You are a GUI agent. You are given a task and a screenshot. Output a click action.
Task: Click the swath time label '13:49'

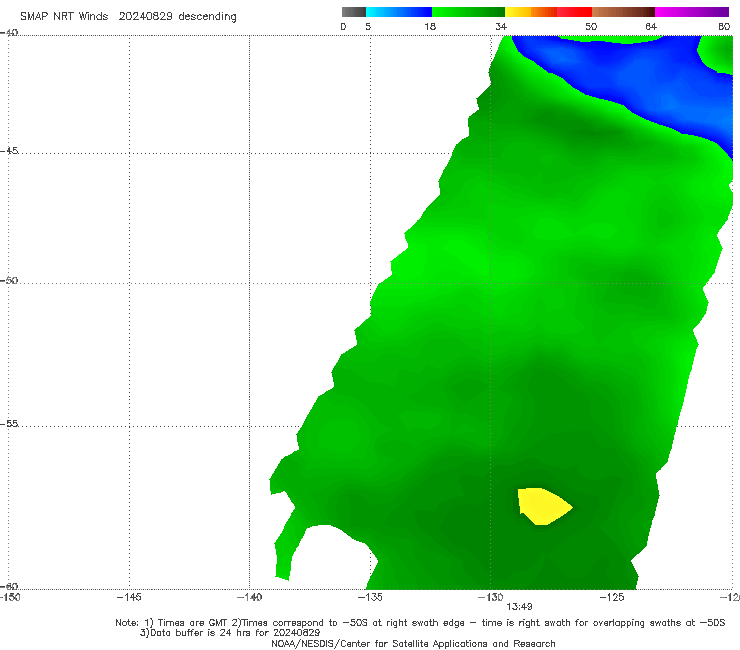[520, 607]
